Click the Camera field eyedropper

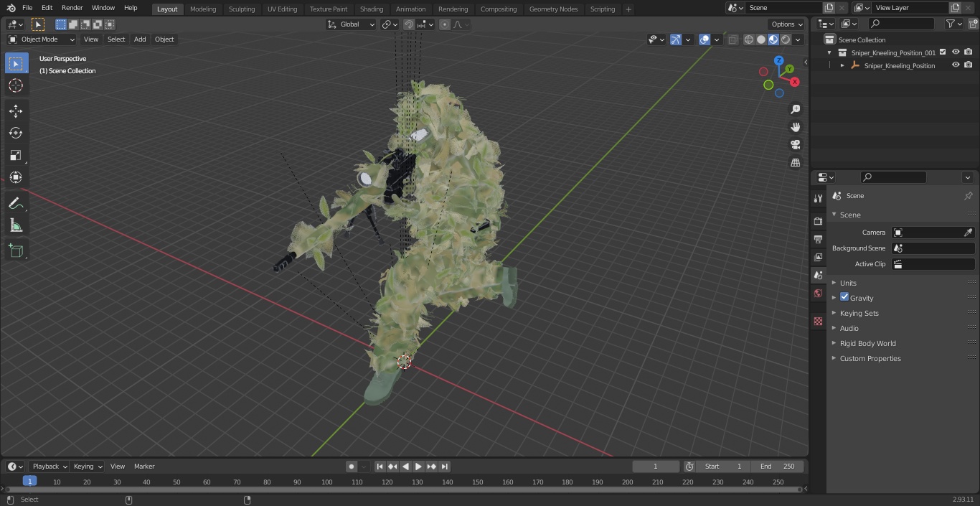coord(968,233)
